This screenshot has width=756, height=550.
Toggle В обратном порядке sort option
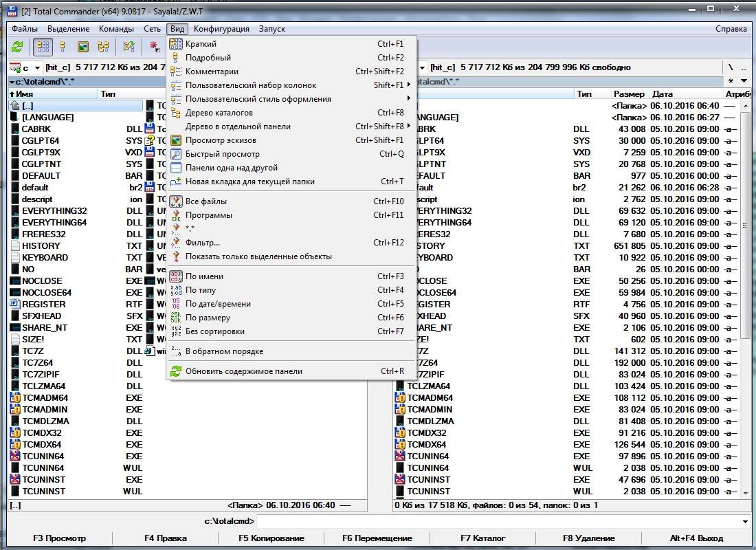[291, 351]
